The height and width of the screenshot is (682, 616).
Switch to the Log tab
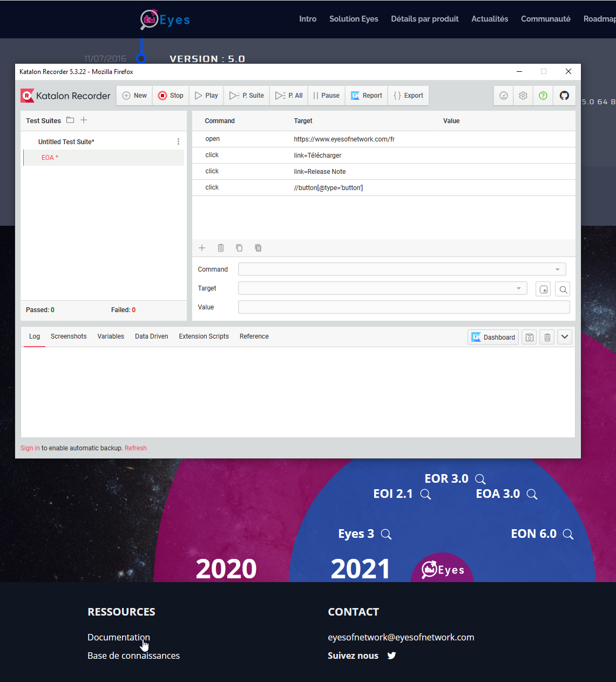pos(35,336)
